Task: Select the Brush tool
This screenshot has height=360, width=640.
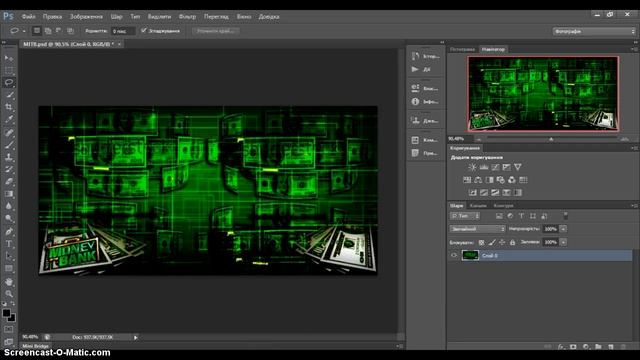Action: [x=9, y=145]
